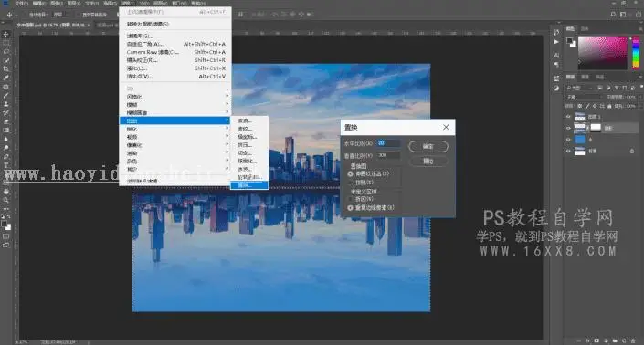Viewport: 644px width, 345px height.
Task: Click the 垂直比例 input field
Action: coord(388,155)
